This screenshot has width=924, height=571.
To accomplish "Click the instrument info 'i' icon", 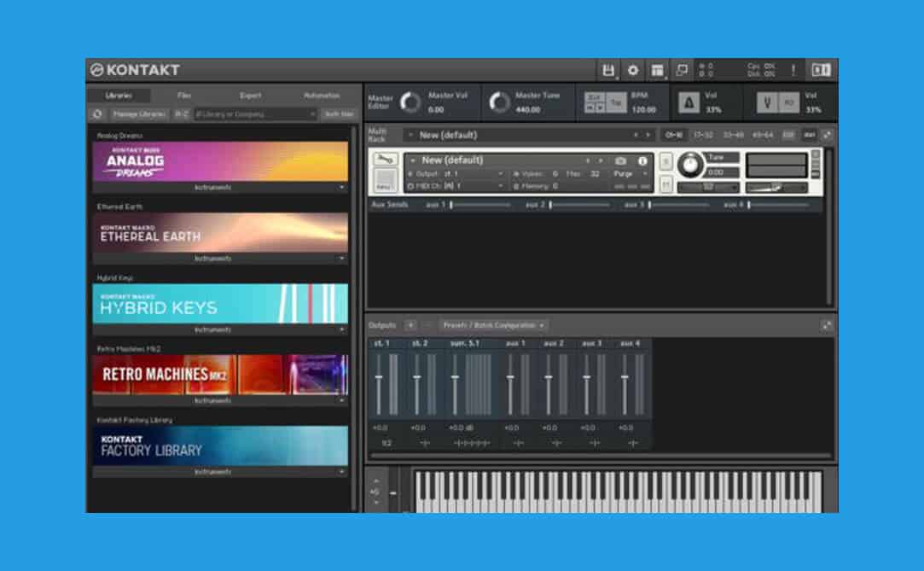I will click(642, 160).
